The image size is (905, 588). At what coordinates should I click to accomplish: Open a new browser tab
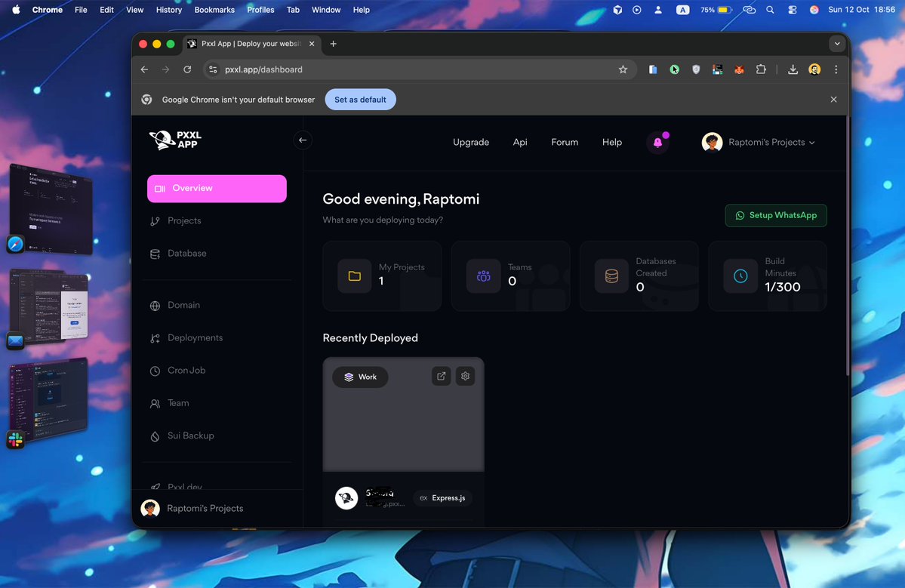coord(333,44)
